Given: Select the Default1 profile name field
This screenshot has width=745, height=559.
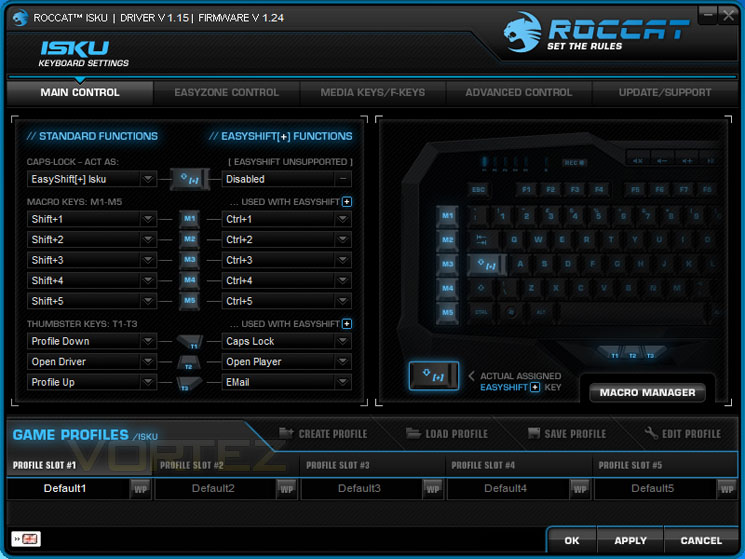Looking at the screenshot, I should (68, 489).
